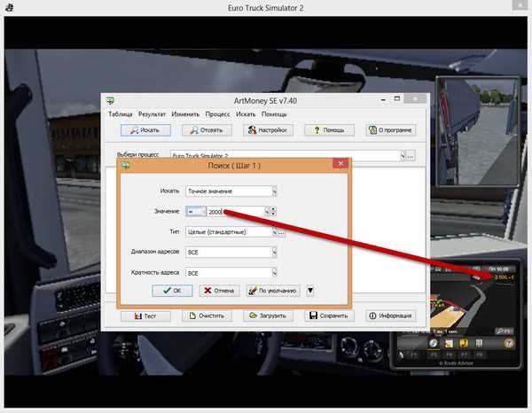The height and width of the screenshot is (413, 532).
Task: Click the ellipsis button beside process dropdown
Action: click(x=411, y=156)
